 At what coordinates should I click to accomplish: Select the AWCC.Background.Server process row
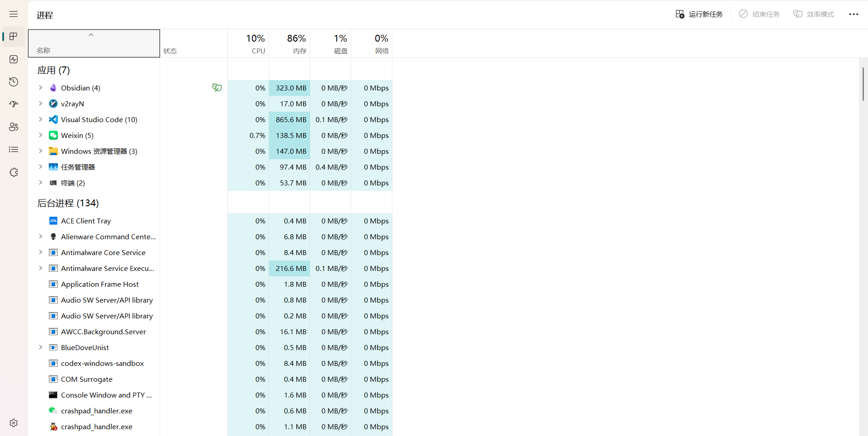pyautogui.click(x=210, y=332)
